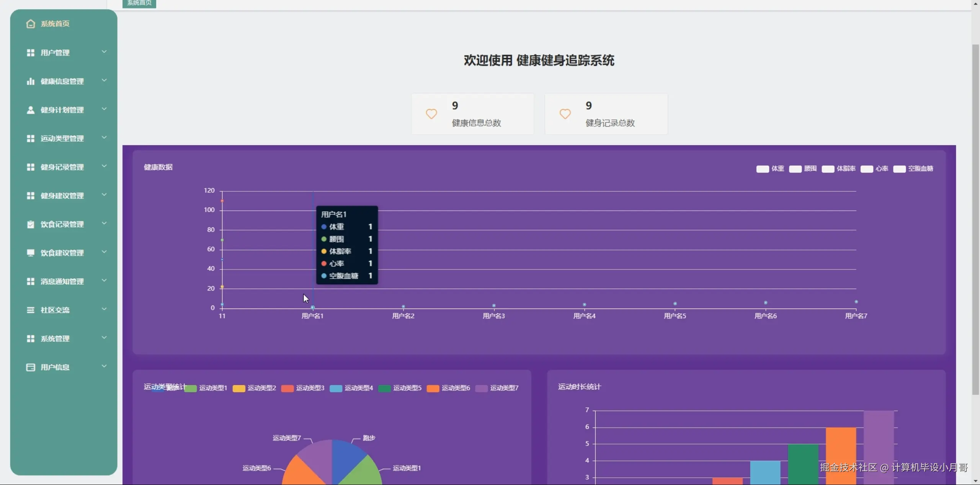This screenshot has width=980, height=485.
Task: Click the home icon beside 系统首页
Action: tap(31, 24)
